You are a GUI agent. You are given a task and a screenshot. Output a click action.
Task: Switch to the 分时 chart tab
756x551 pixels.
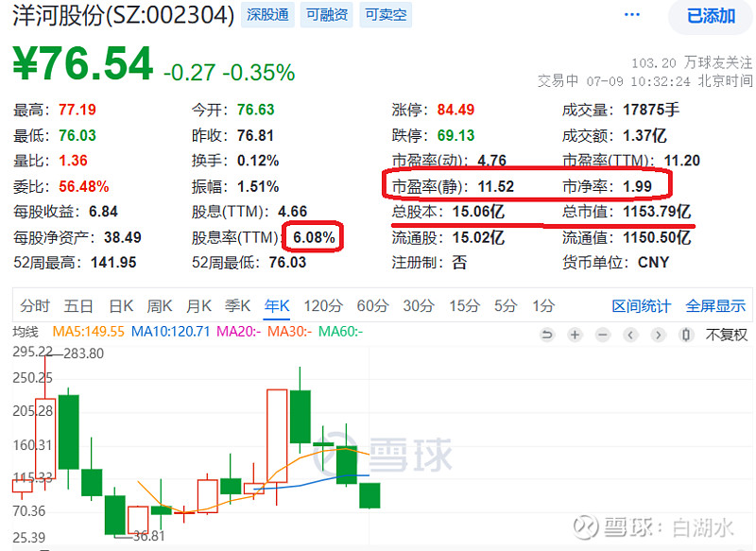click(35, 305)
